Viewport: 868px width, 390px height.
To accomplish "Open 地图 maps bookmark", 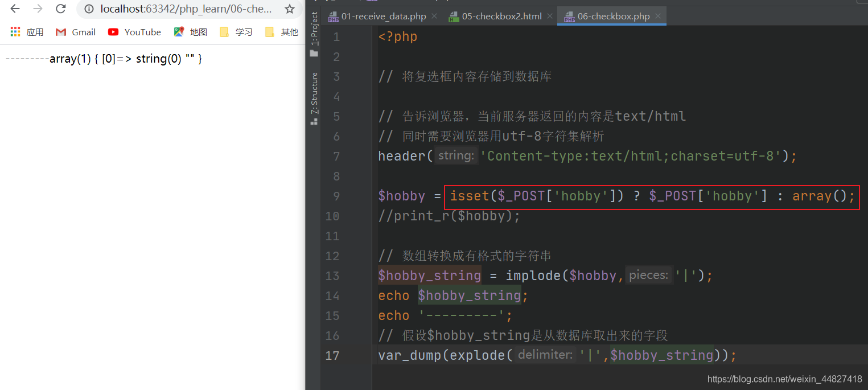I will (x=191, y=32).
